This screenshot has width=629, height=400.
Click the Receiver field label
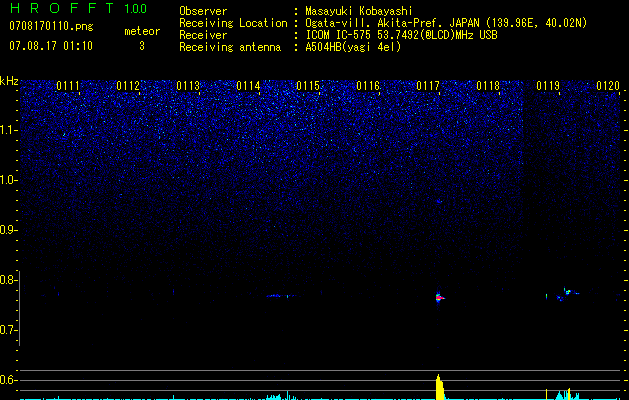click(x=203, y=35)
